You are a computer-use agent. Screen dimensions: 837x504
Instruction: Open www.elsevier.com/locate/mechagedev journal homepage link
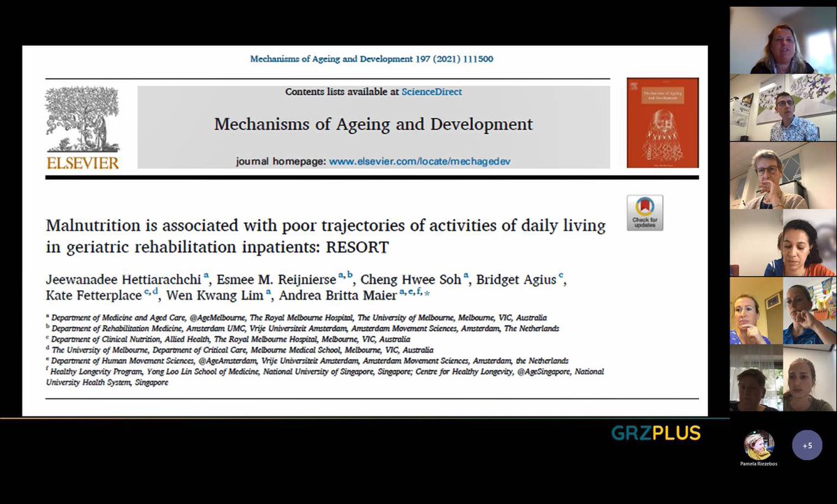click(x=420, y=161)
